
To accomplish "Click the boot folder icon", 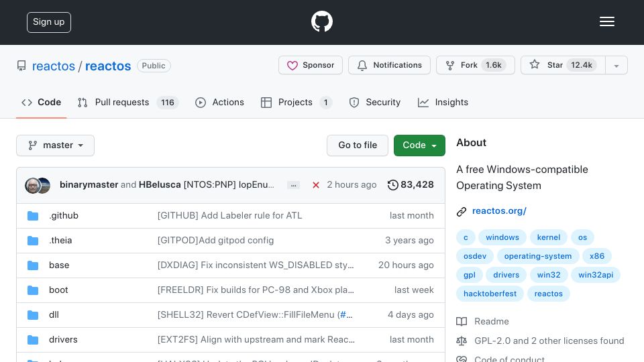I will (x=33, y=290).
